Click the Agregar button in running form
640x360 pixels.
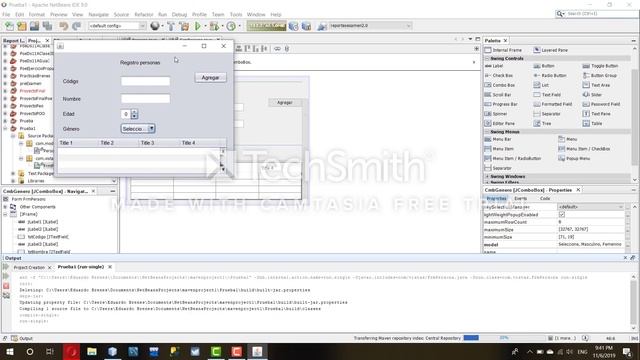pos(210,78)
